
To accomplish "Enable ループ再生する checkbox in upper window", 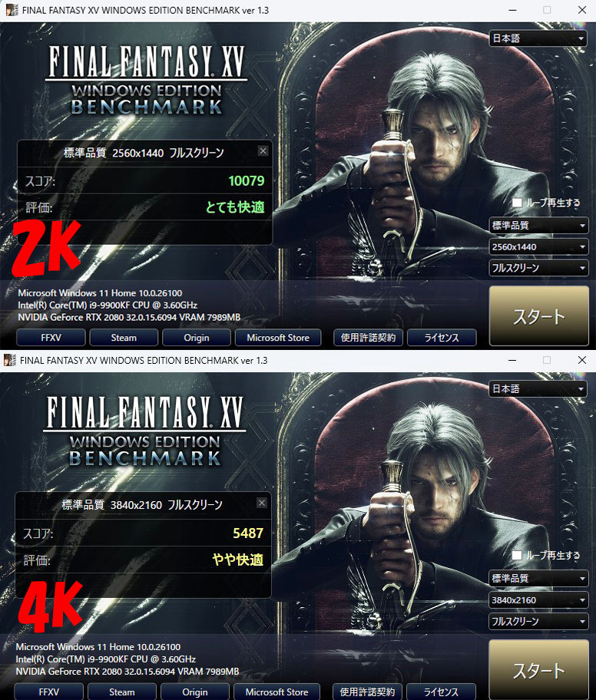I will point(517,203).
